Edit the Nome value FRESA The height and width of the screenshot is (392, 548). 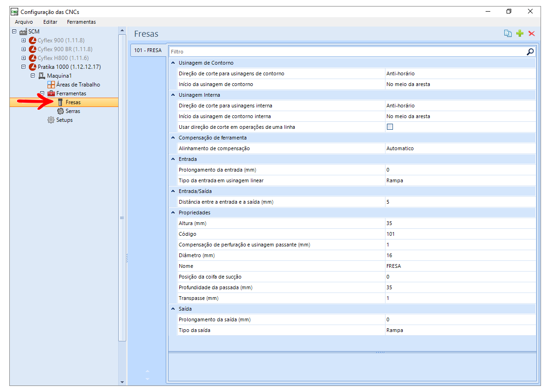pyautogui.click(x=460, y=266)
